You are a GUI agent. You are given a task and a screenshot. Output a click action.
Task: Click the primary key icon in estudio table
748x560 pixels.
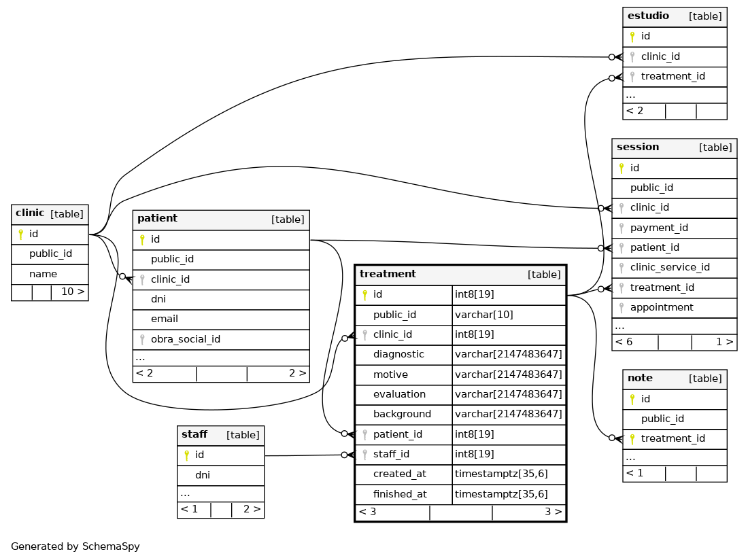click(x=632, y=37)
